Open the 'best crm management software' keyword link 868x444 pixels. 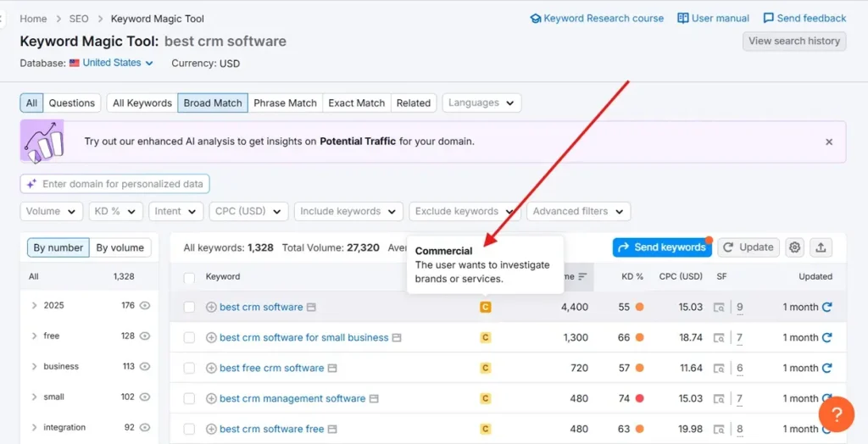tap(292, 398)
